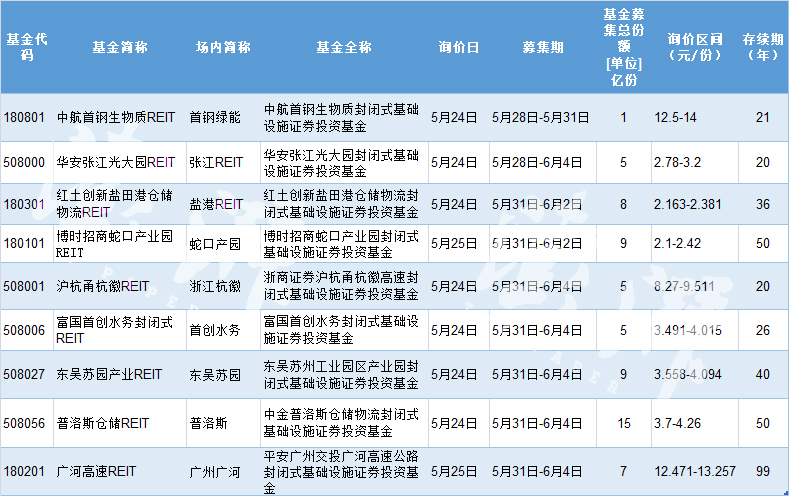Select fund code 508001
The width and height of the screenshot is (789, 496).
click(x=24, y=286)
